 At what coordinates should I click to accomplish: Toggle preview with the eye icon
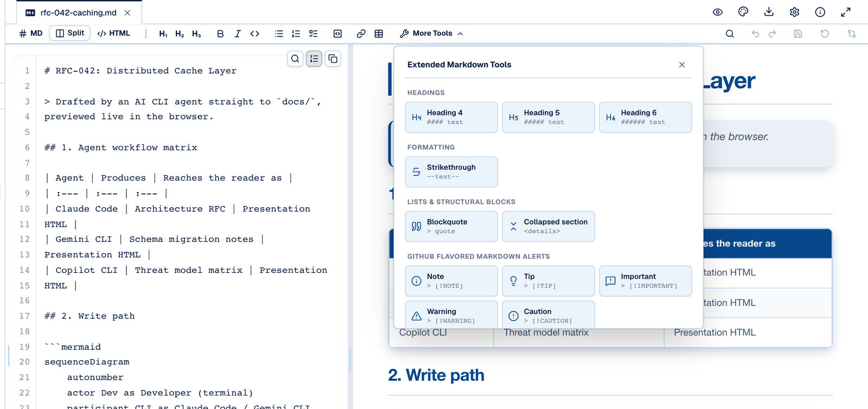pos(718,12)
